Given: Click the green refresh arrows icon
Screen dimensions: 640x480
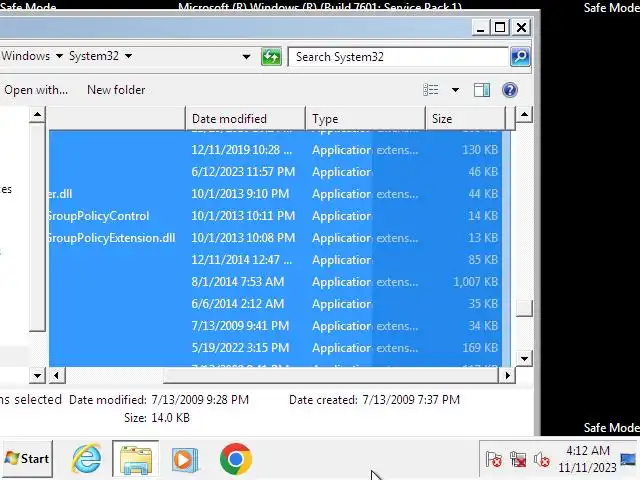Looking at the screenshot, I should (271, 57).
